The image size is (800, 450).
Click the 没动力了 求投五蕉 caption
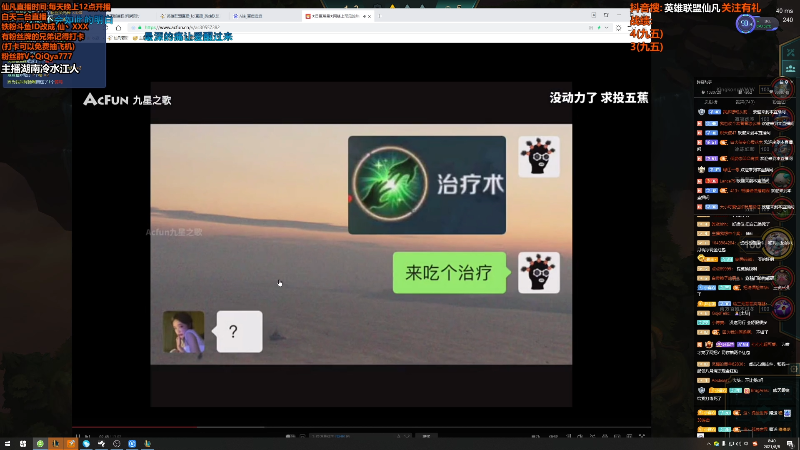599,98
